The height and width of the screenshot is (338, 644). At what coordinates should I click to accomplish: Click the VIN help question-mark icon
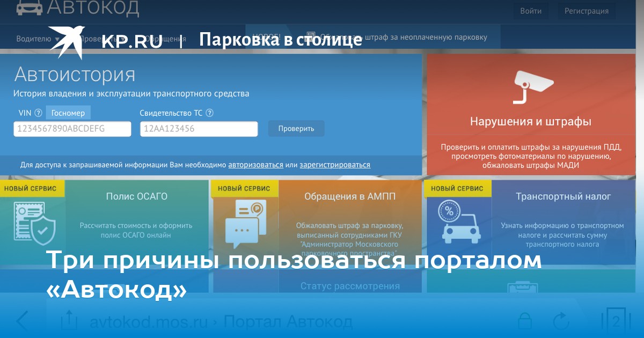tap(38, 113)
